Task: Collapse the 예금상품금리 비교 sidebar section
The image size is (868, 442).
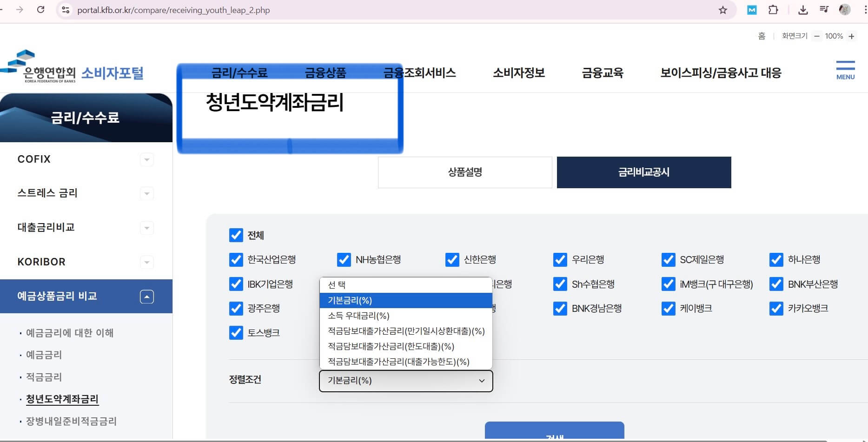Action: [147, 296]
